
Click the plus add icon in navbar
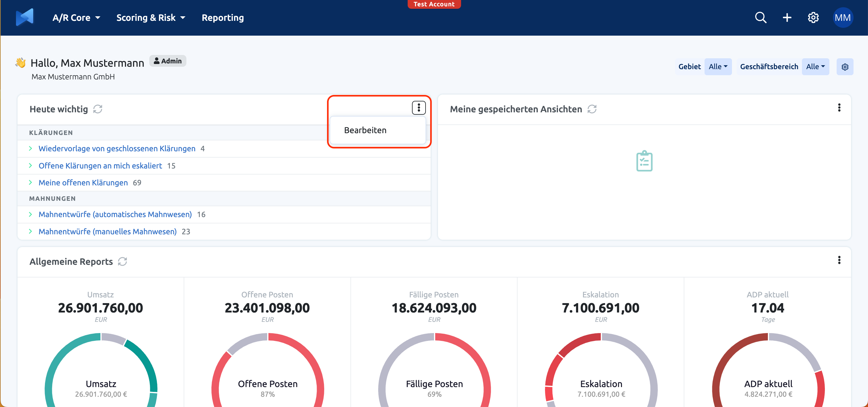pos(787,18)
